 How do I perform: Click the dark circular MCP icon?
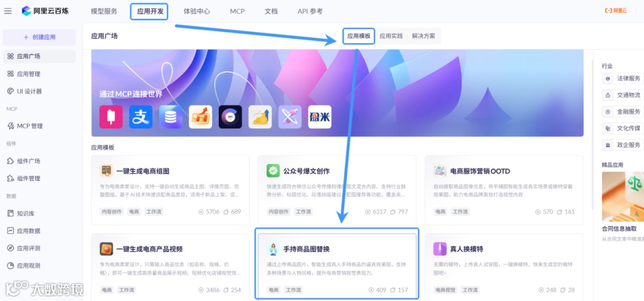230,117
